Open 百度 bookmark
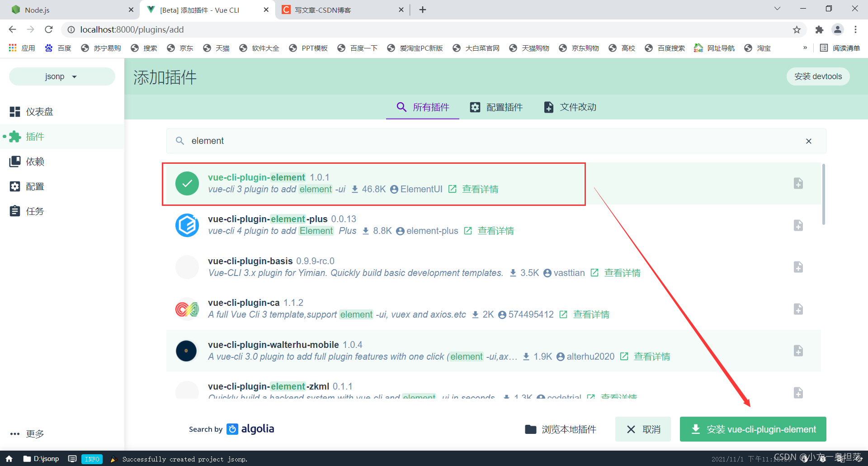The height and width of the screenshot is (466, 868). (x=58, y=48)
